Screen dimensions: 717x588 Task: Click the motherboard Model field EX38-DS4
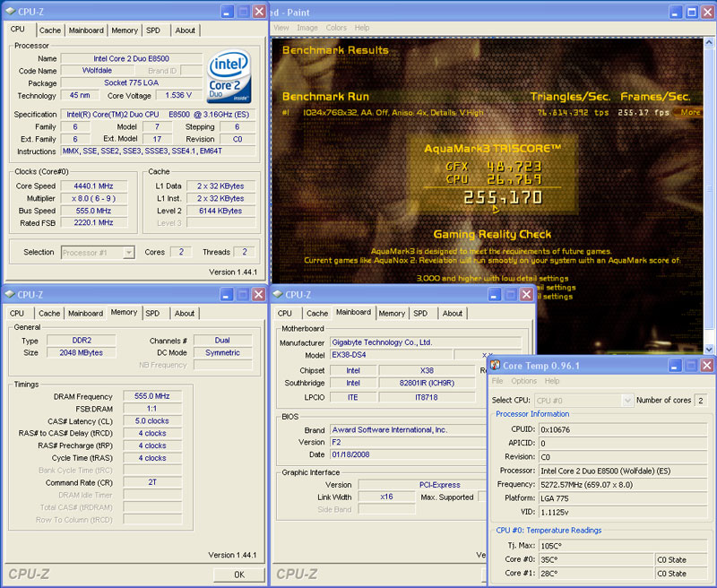click(x=391, y=355)
